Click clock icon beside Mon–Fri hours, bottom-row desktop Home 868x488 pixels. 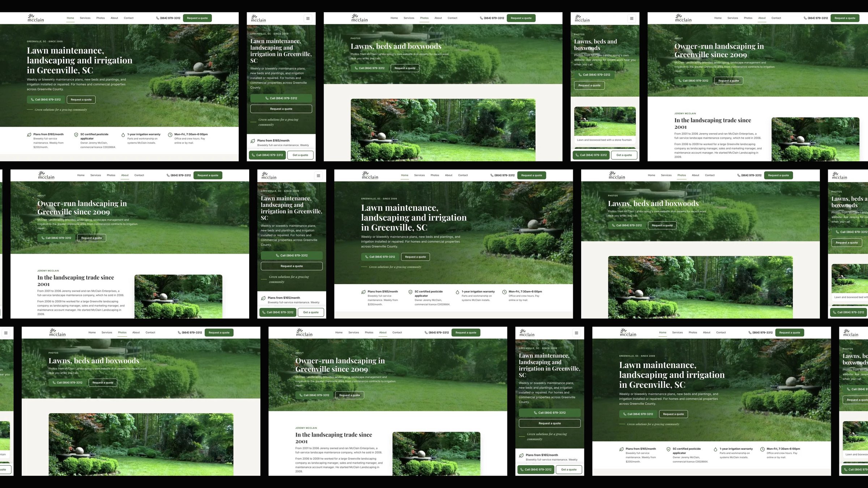(762, 449)
